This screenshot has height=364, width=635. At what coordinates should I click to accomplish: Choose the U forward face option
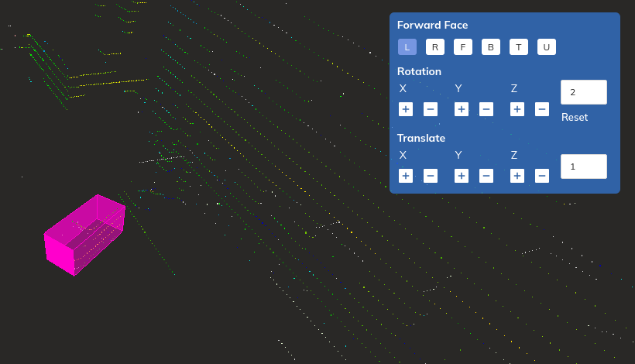(546, 47)
